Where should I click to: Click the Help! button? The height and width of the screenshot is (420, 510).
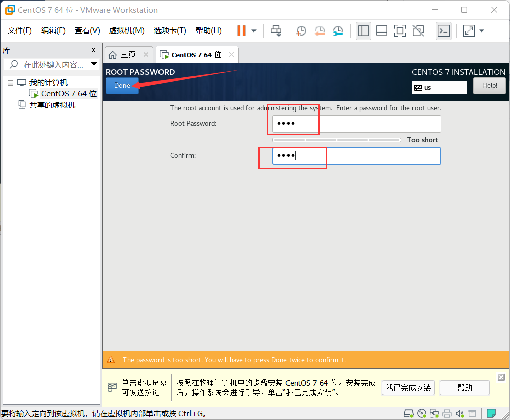489,85
